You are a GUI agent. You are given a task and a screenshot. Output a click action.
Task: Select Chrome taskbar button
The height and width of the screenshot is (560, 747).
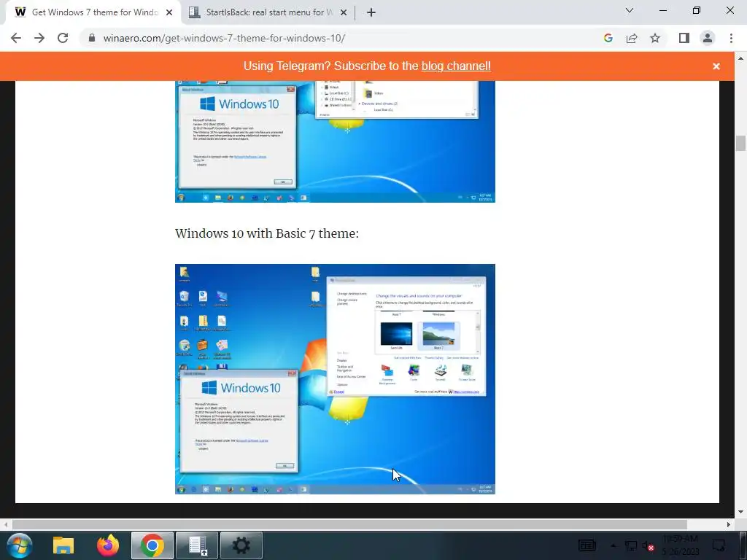152,545
